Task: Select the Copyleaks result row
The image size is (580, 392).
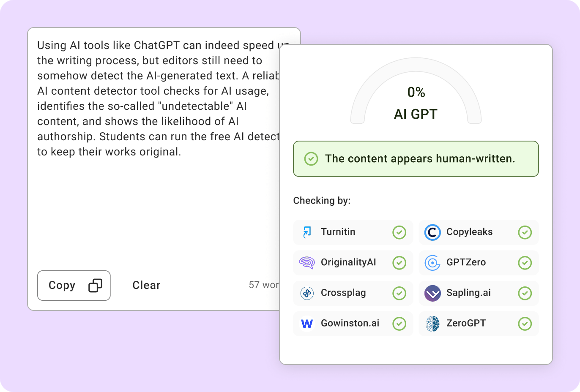Action: tap(479, 232)
